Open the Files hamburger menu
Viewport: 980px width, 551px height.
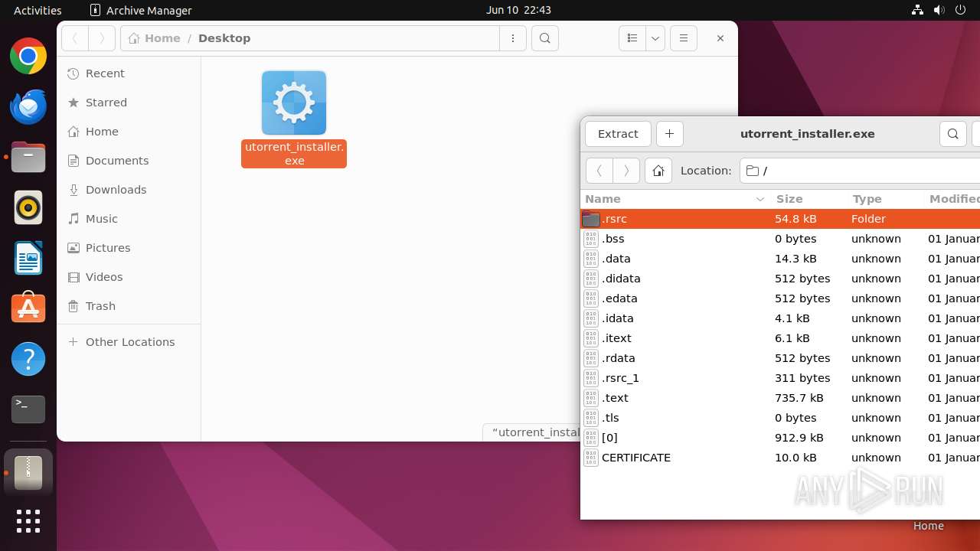click(684, 38)
